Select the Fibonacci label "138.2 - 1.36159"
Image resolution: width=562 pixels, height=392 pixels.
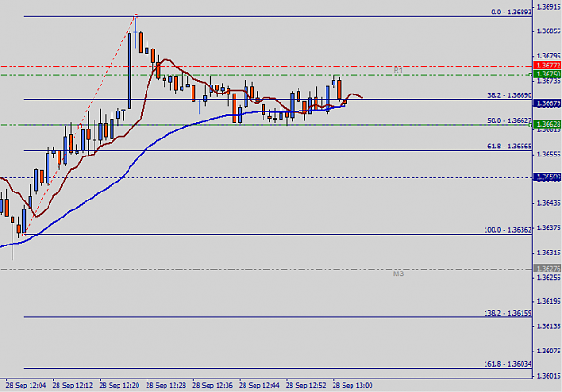pos(507,313)
